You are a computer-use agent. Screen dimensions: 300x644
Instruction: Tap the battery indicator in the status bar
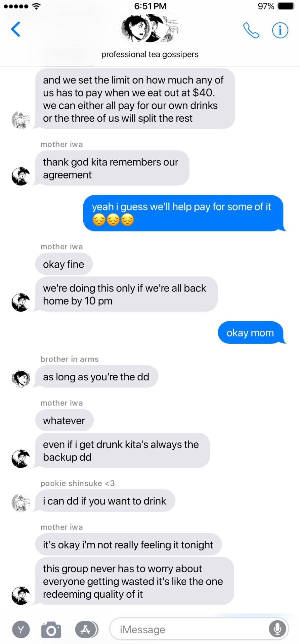point(286,6)
